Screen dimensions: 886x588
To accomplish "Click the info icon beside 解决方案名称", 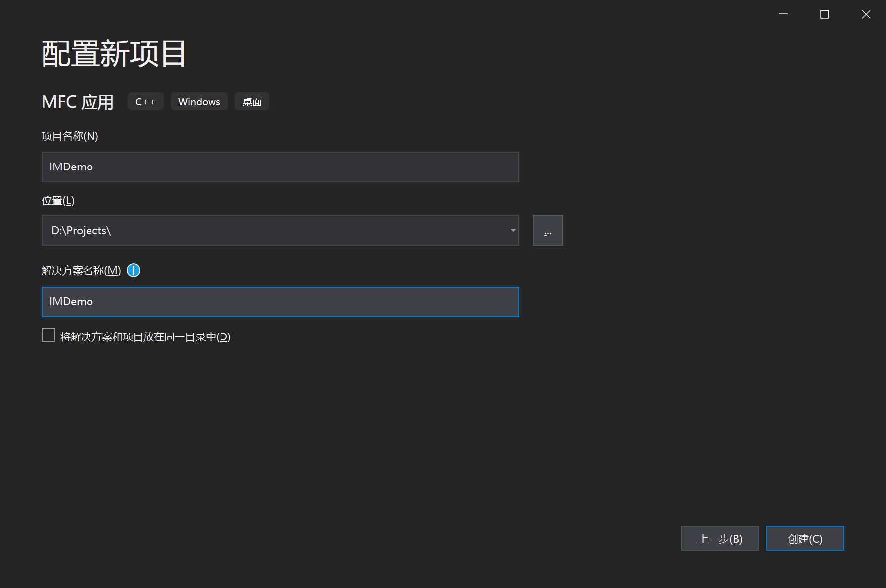I will [x=133, y=270].
